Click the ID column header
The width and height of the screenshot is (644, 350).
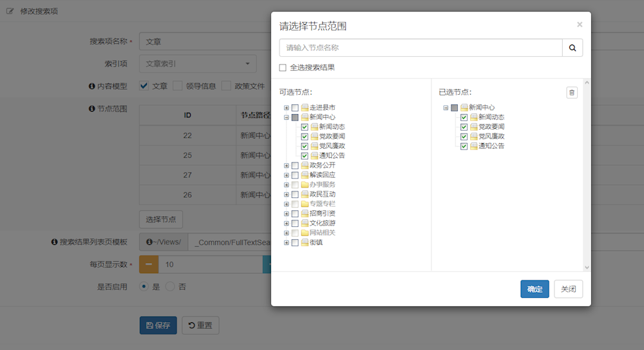(x=187, y=115)
